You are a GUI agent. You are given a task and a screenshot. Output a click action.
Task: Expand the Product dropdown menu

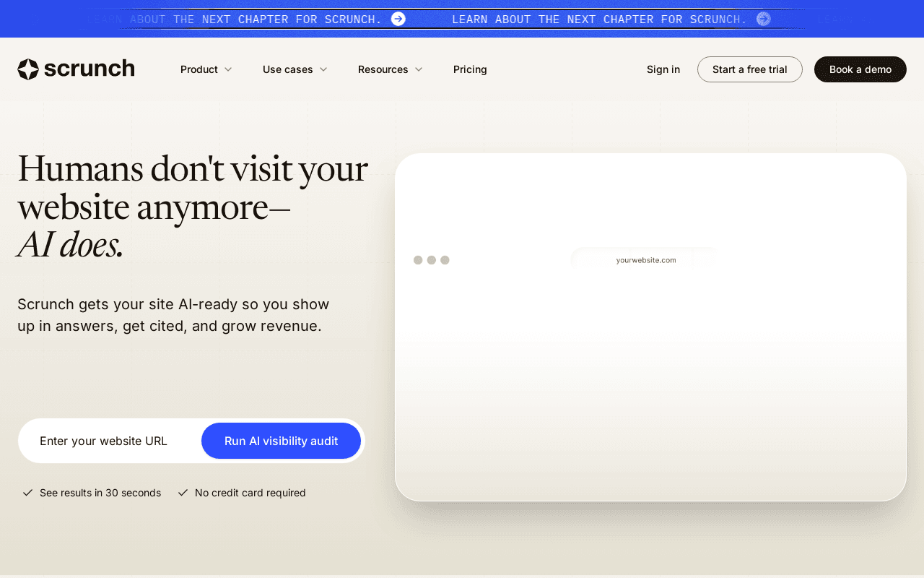(206, 69)
